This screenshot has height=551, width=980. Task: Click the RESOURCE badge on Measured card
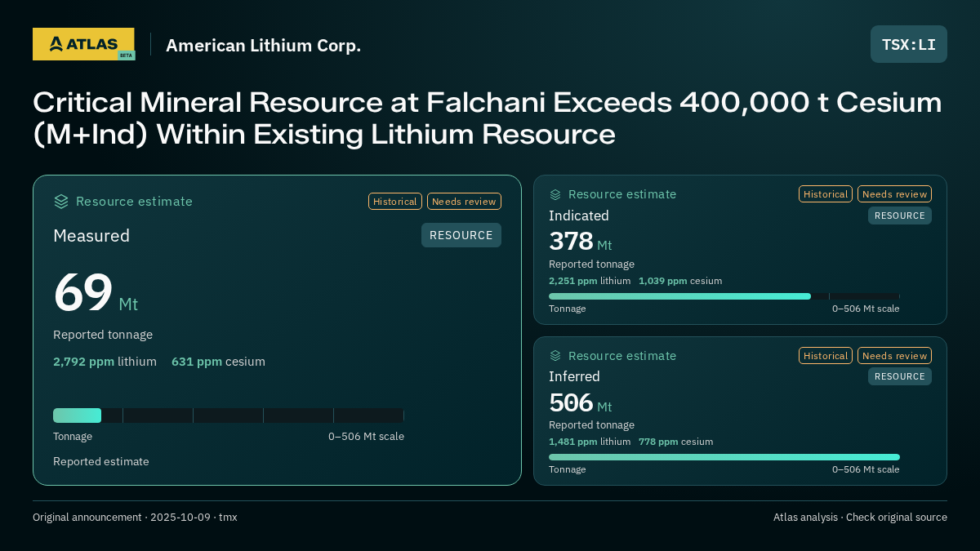coord(461,235)
